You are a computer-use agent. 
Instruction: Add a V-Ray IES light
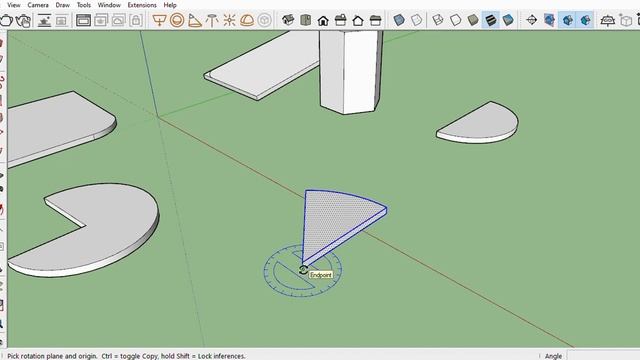(x=212, y=20)
